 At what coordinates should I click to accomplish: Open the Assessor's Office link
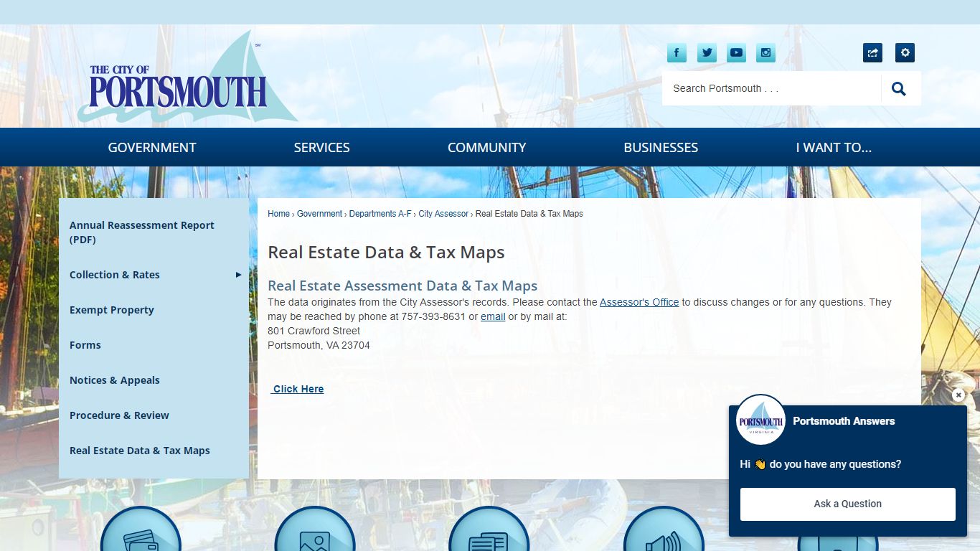(639, 302)
